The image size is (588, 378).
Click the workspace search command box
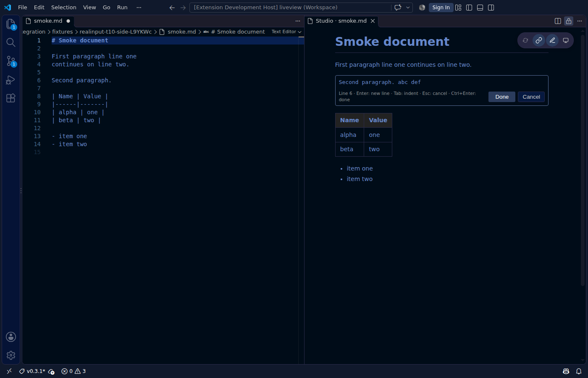290,8
